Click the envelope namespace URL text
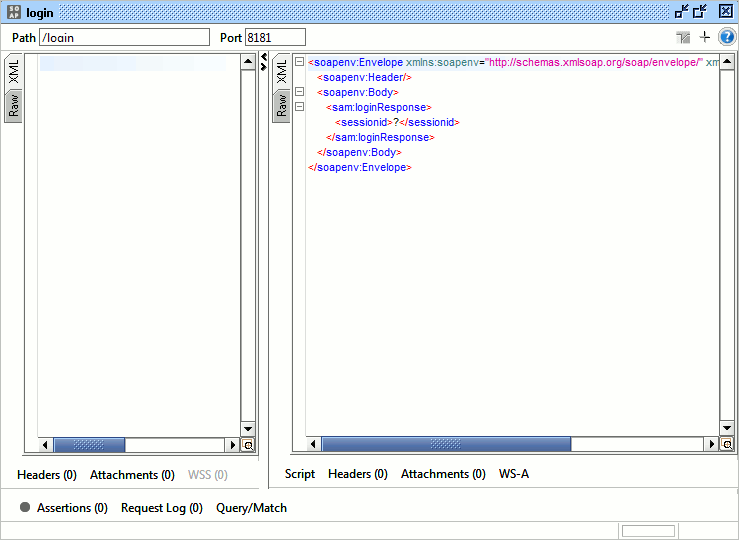The width and height of the screenshot is (739, 540). 594,62
